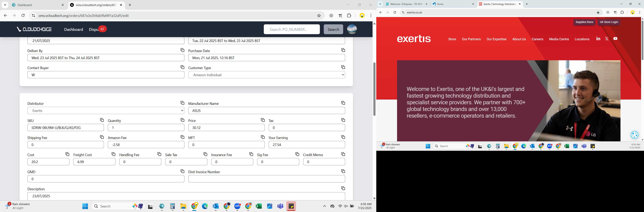The width and height of the screenshot is (644, 212).
Task: Copy the Credit Memo value
Action: tap(343, 154)
